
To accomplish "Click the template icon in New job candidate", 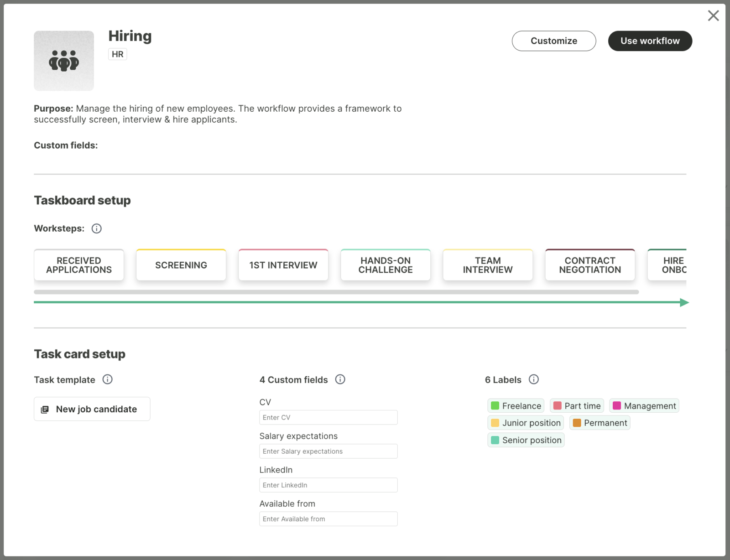I will (45, 410).
